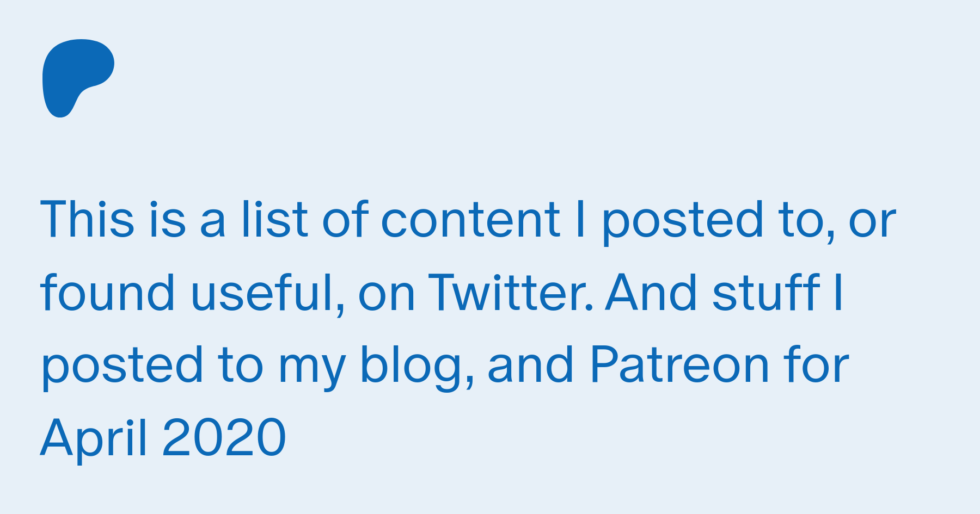Screen dimensions: 980x514
Task: Click the word "Patreon" in the text
Action: click(x=679, y=365)
